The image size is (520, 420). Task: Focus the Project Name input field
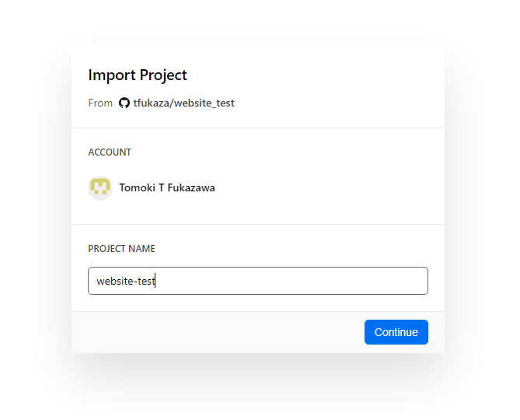pyautogui.click(x=257, y=281)
